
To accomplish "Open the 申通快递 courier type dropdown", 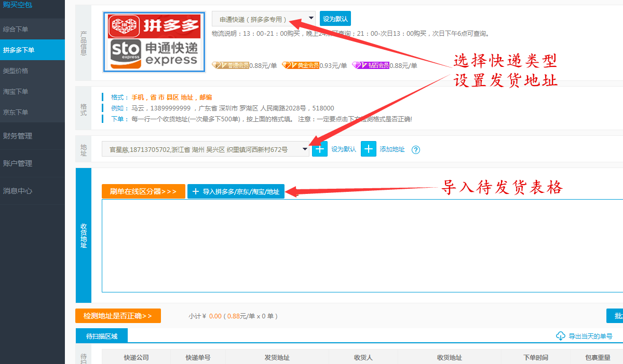I will (263, 19).
